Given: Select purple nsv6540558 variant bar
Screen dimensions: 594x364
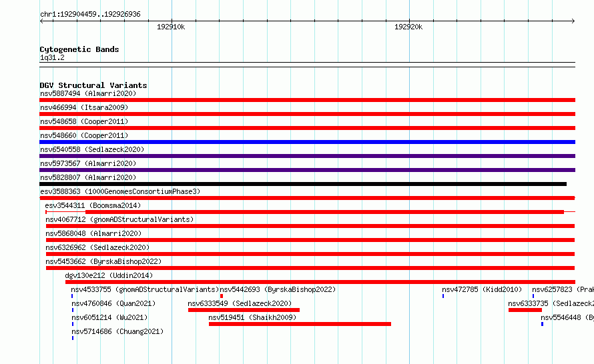Looking at the screenshot, I should pyautogui.click(x=307, y=156).
